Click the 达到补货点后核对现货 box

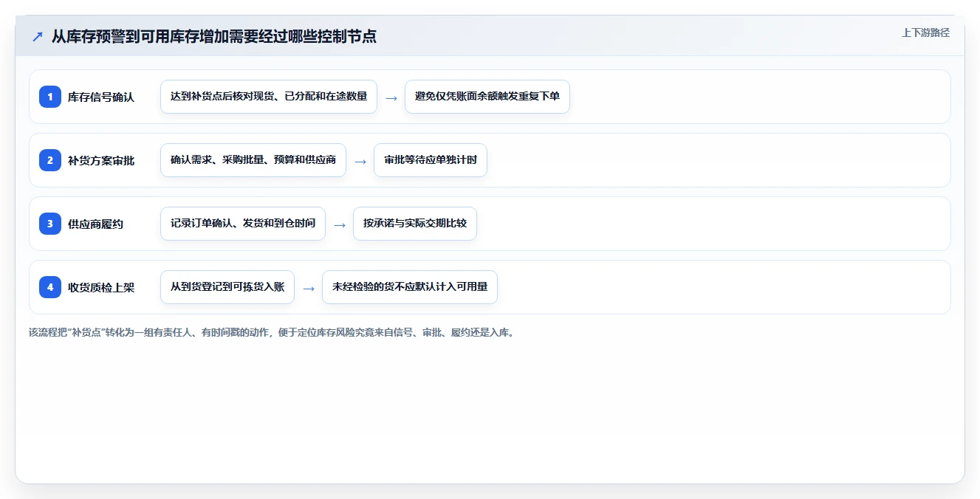click(269, 97)
